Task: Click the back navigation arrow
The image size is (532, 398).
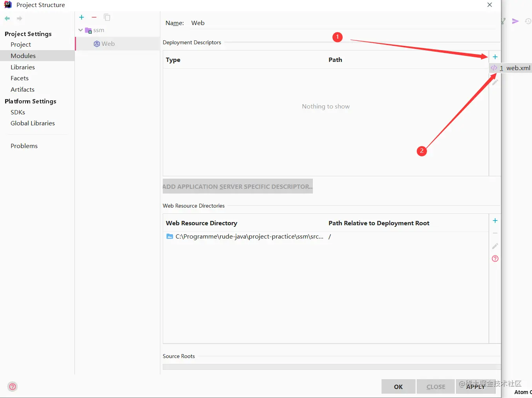Action: coord(7,18)
